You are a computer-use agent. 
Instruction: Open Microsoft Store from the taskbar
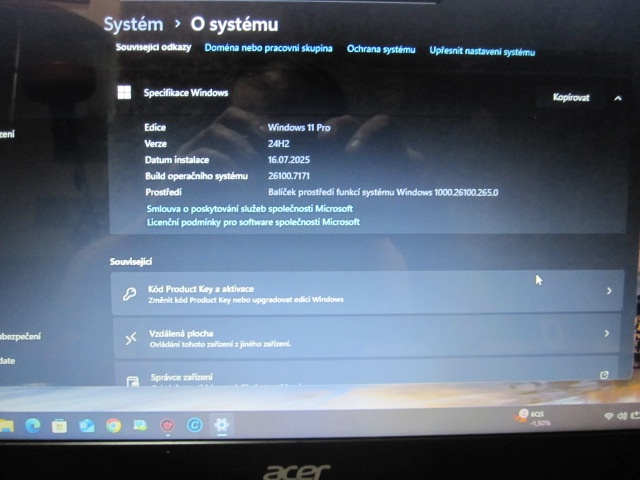pyautogui.click(x=59, y=426)
